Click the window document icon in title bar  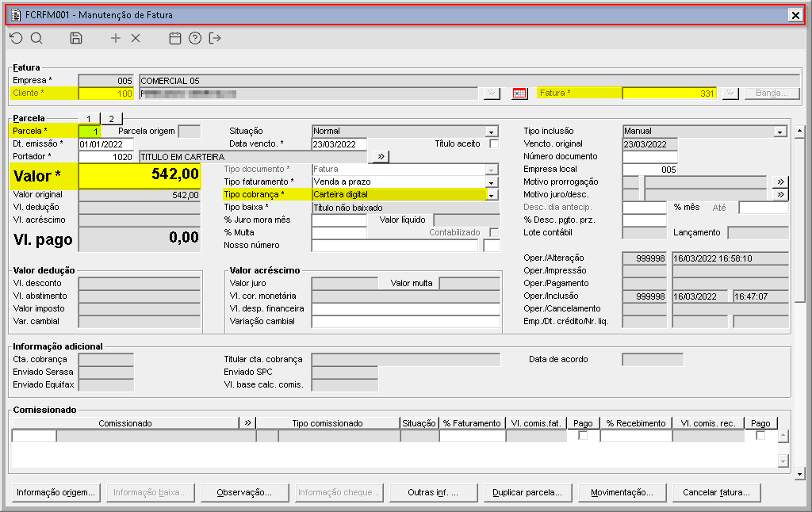coord(16,15)
